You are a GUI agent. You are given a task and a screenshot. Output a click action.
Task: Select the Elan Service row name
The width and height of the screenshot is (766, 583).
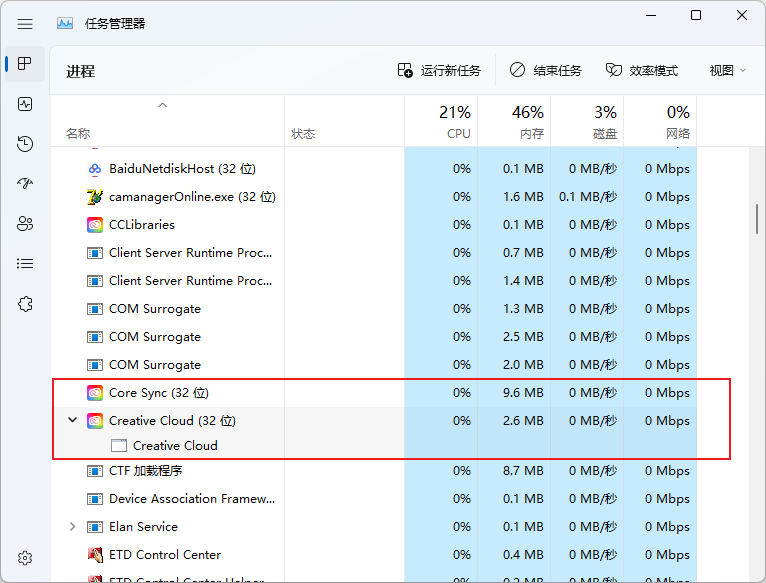click(x=143, y=527)
